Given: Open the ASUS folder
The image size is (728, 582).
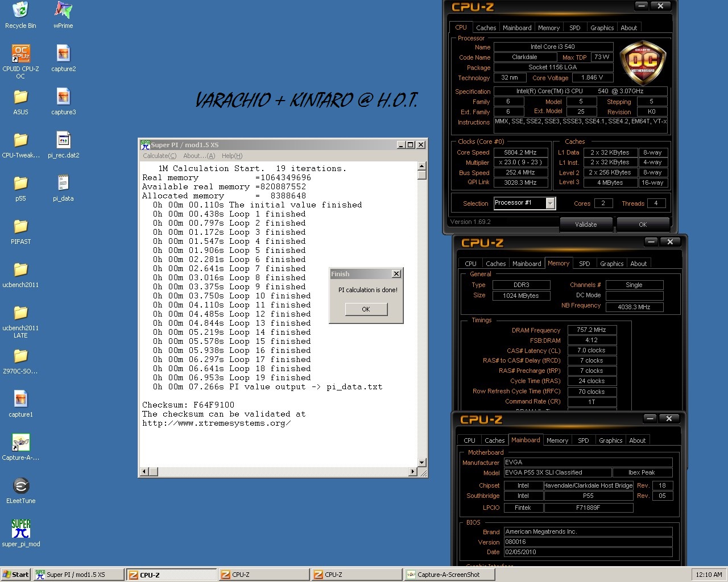Looking at the screenshot, I should point(20,102).
